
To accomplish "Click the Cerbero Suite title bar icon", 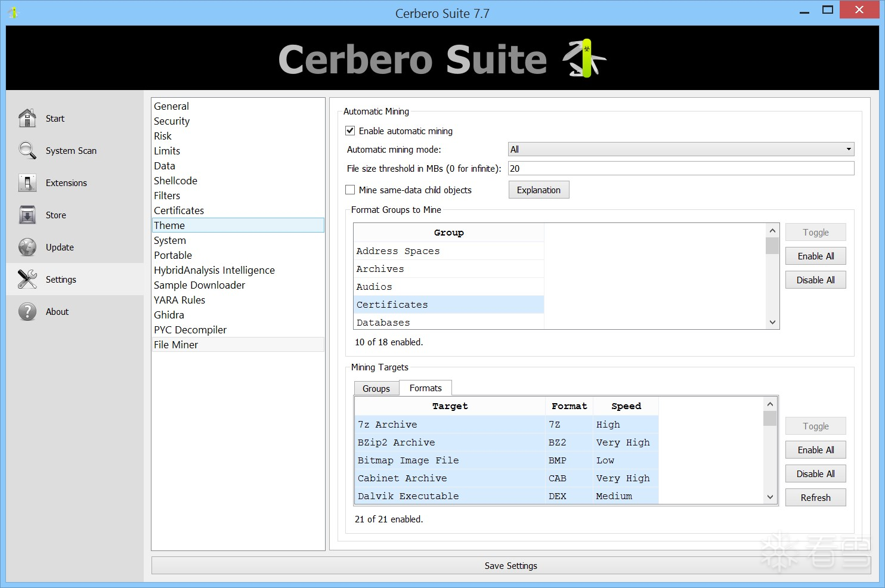I will tap(13, 12).
